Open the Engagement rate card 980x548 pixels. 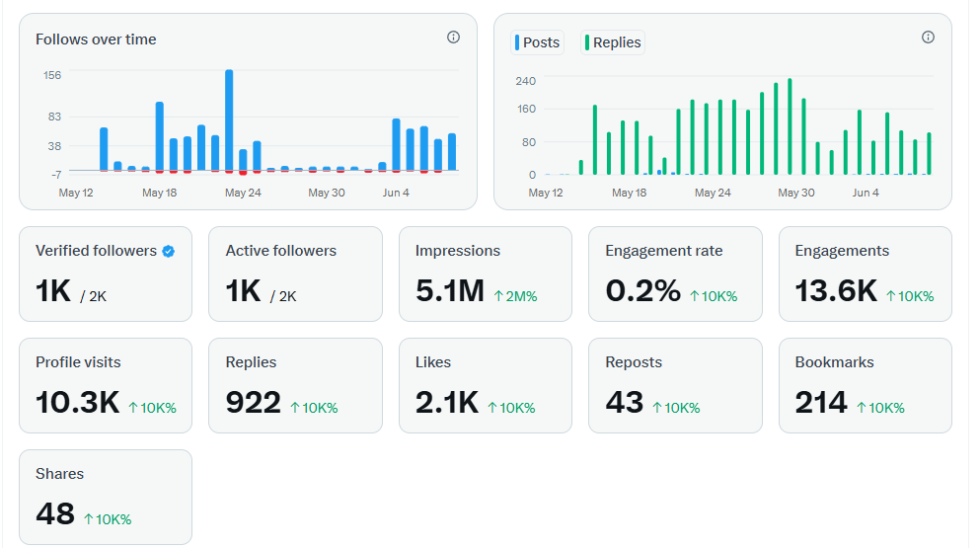pyautogui.click(x=676, y=274)
